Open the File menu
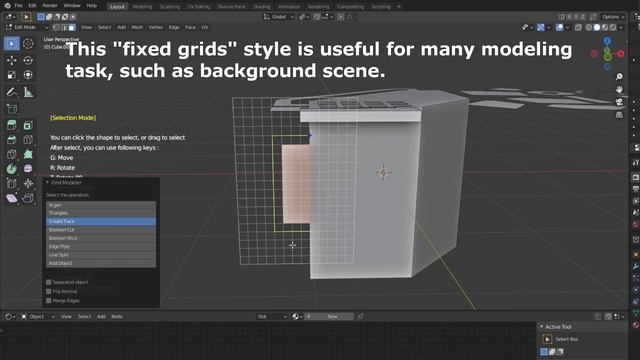The height and width of the screenshot is (360, 640). point(18,6)
